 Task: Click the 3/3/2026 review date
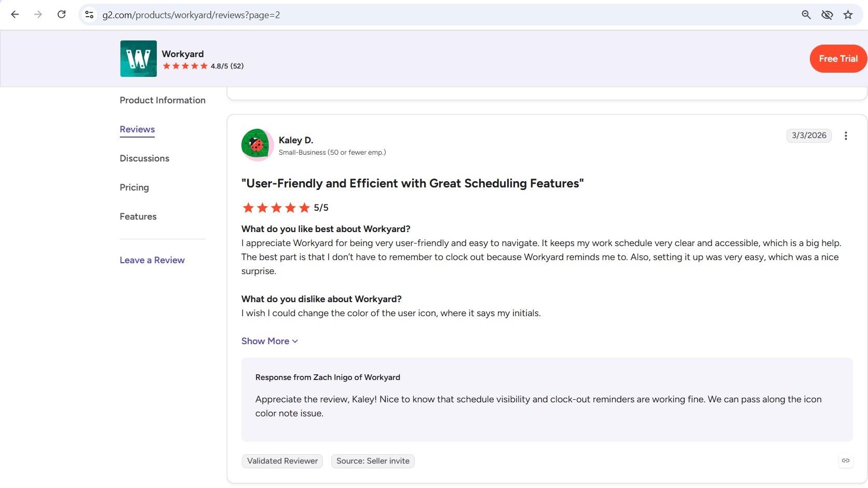pyautogui.click(x=809, y=135)
